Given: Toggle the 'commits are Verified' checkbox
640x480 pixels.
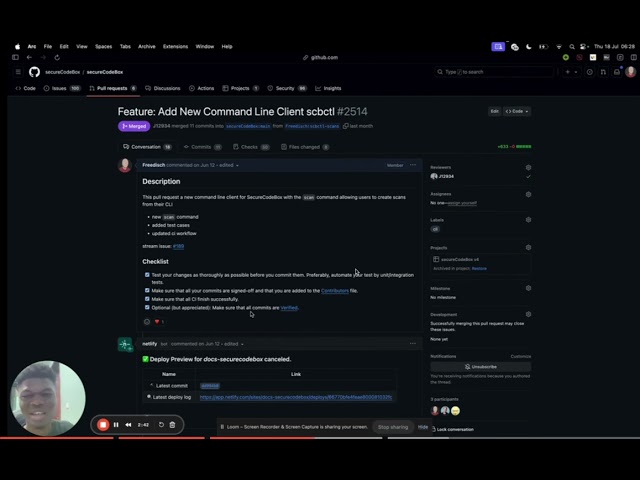Looking at the screenshot, I should pos(147,307).
